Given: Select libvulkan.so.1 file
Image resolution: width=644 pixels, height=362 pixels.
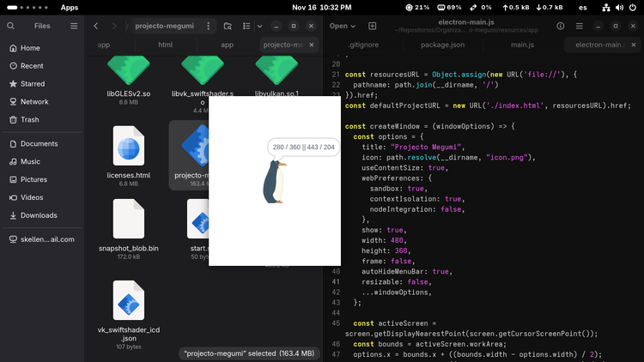Looking at the screenshot, I should [276, 76].
